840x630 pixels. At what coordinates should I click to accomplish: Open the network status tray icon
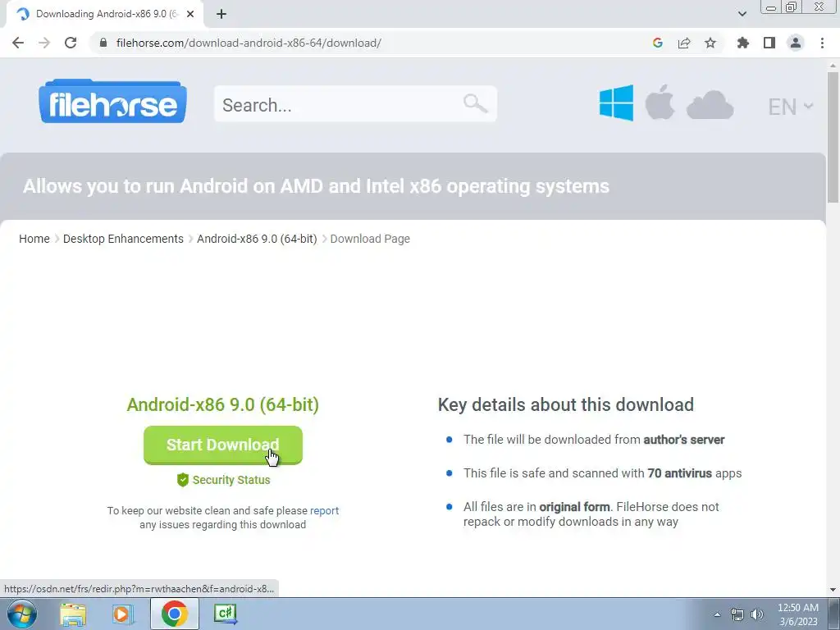[737, 614]
